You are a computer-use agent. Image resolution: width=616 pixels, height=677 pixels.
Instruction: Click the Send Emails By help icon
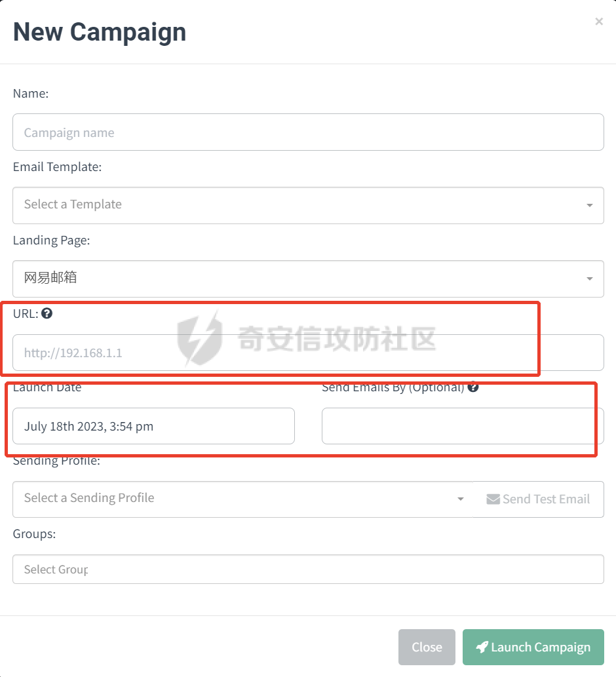[472, 387]
